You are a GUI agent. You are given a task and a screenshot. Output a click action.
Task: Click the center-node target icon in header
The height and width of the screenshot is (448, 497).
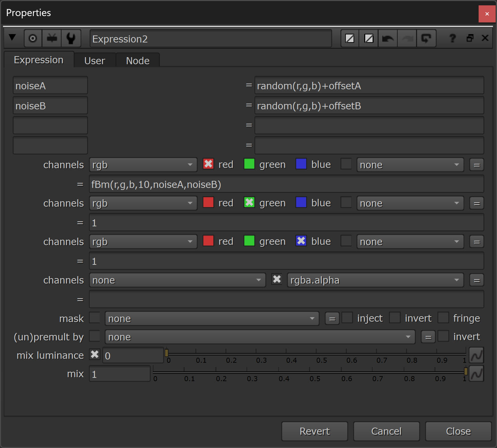click(33, 38)
